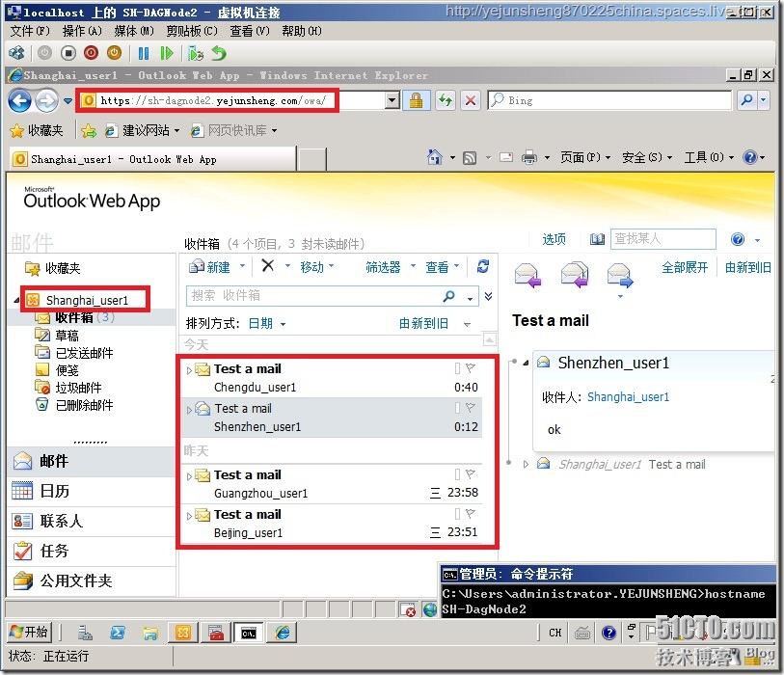Open the 剪贴板(C) clipboard menu
Viewport: 784px width, 675px height.
192,31
